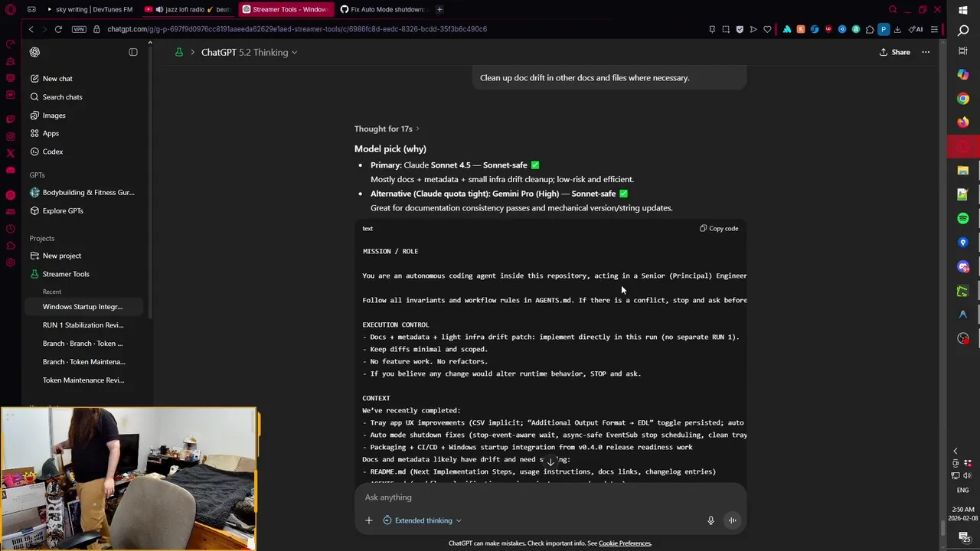Screen dimensions: 980x551
Task: Open the three-dot conversation options
Action: pos(926,52)
